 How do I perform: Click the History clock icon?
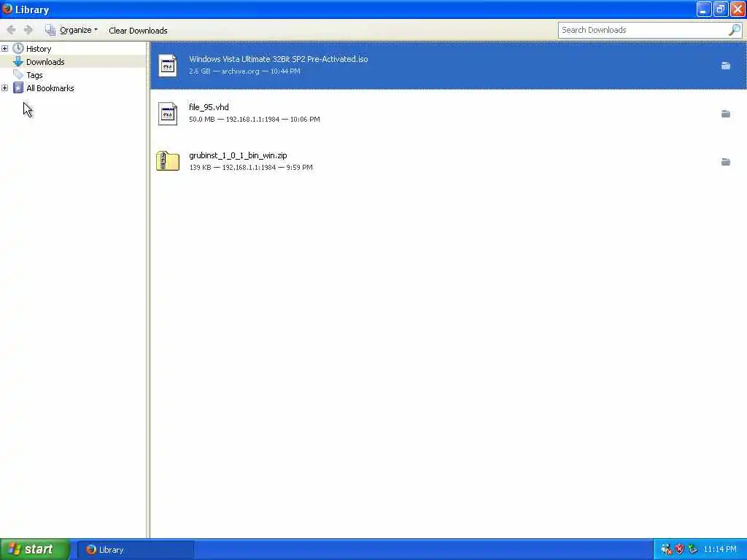(x=18, y=48)
